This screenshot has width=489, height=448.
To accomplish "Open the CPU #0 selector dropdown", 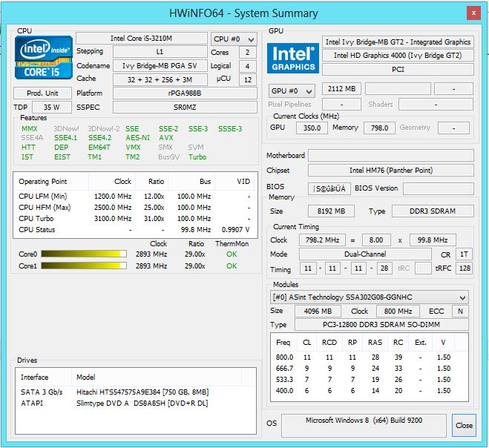I will [x=234, y=39].
